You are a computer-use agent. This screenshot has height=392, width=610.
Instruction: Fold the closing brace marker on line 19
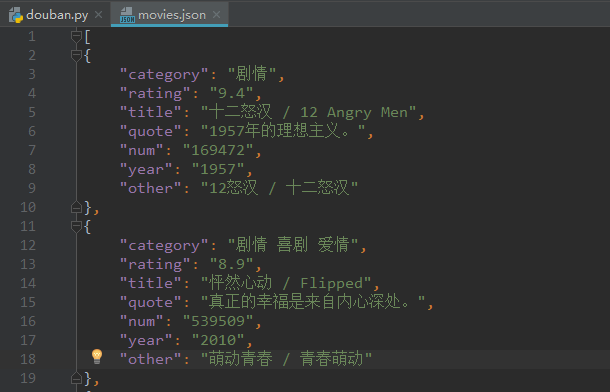[x=76, y=378]
